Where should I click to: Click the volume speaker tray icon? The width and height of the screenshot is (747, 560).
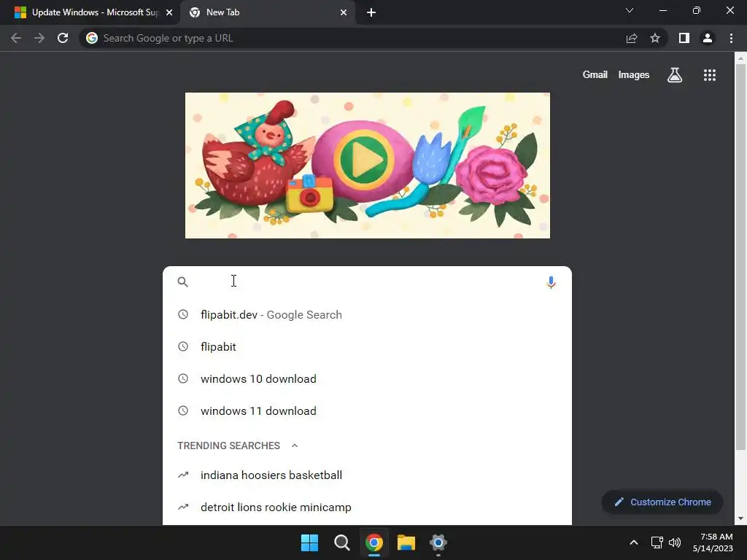(x=675, y=542)
